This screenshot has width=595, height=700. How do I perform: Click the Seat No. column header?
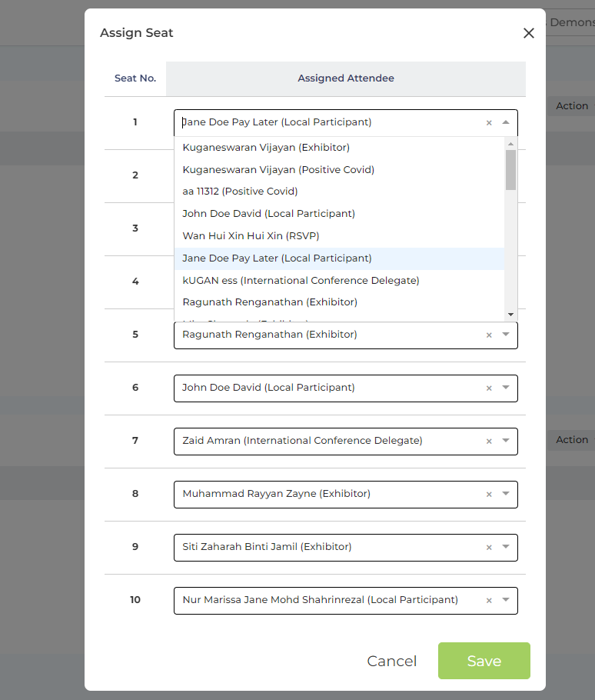click(135, 78)
